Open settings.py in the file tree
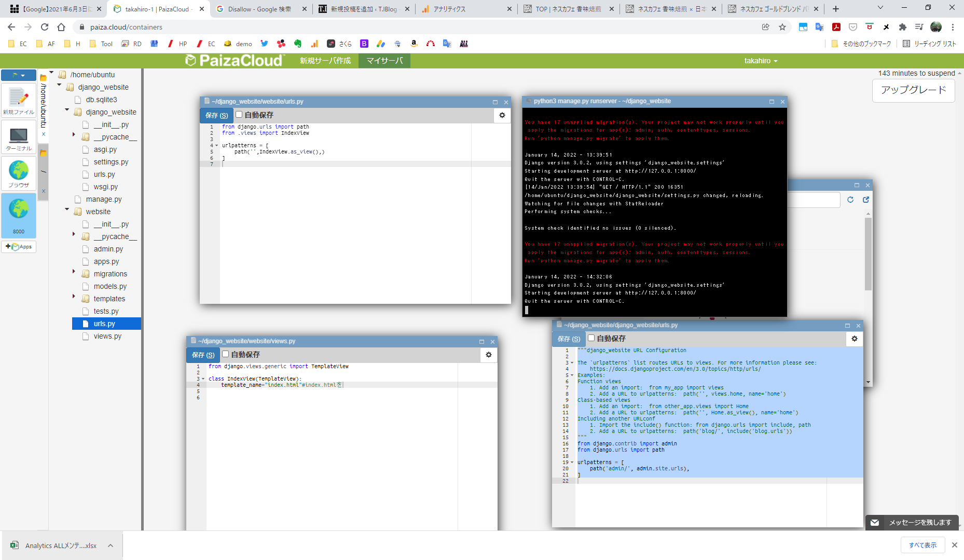The height and width of the screenshot is (560, 964). pyautogui.click(x=111, y=162)
